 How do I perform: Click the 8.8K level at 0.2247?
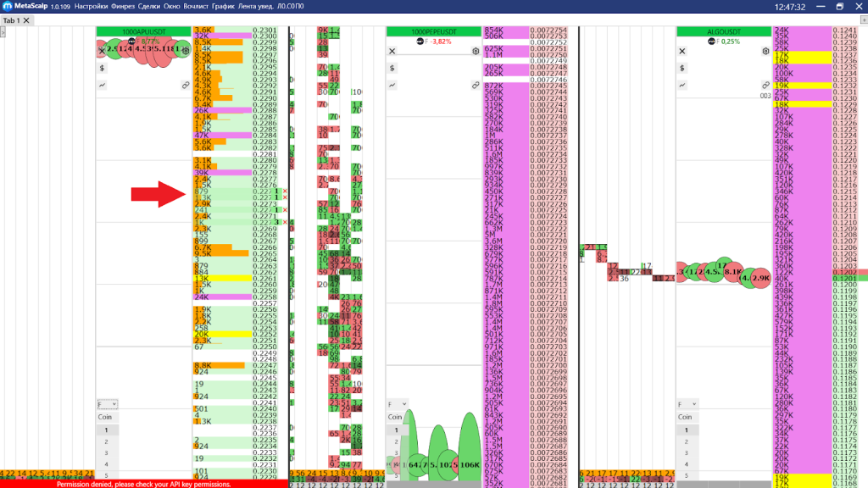click(236, 366)
